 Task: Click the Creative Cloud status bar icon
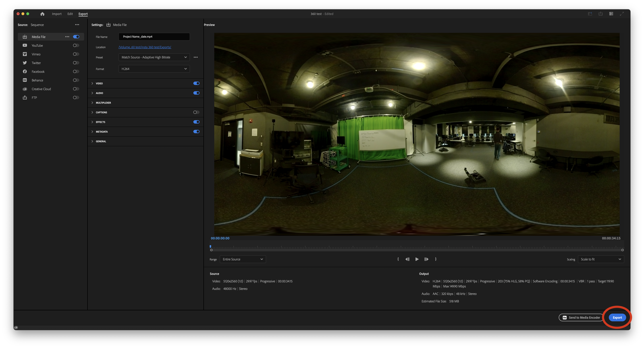coord(16,327)
